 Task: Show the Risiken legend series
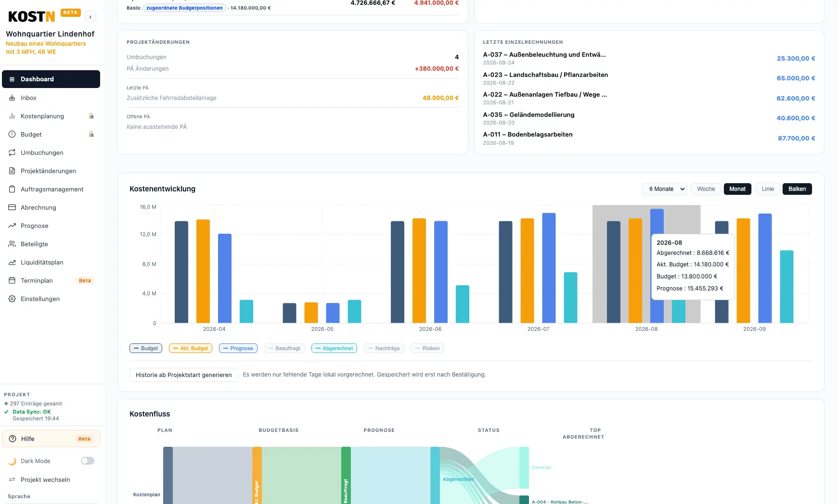427,348
